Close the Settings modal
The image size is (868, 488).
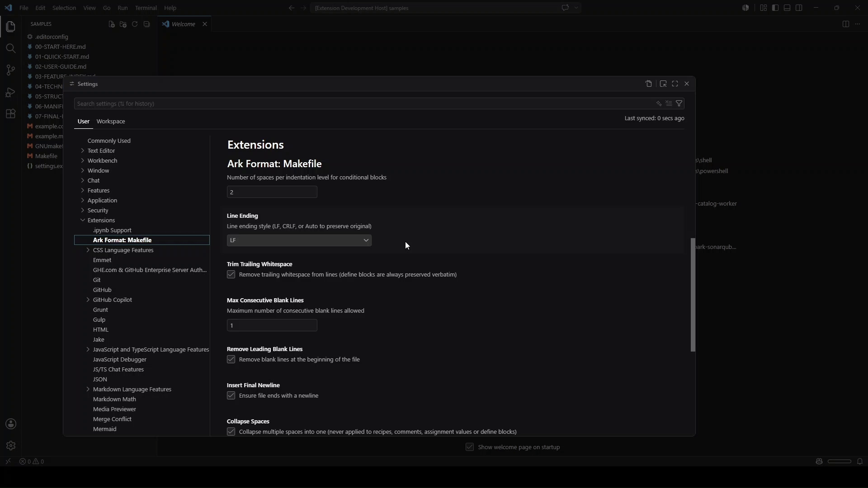coord(687,84)
